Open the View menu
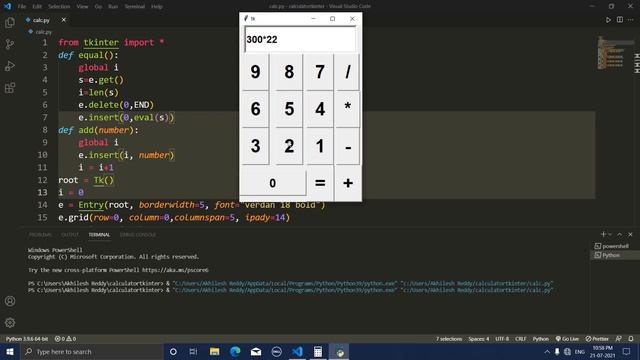Screen dimensions: 640x360 [82, 7]
